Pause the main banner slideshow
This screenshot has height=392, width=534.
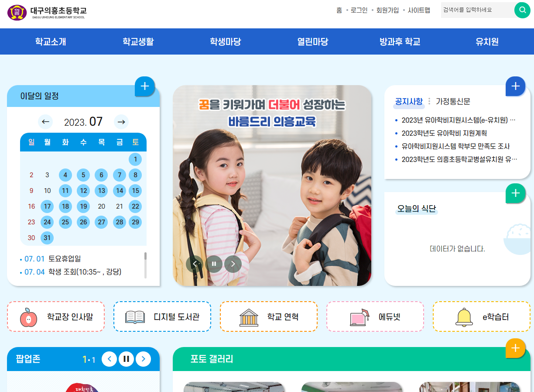coord(214,264)
